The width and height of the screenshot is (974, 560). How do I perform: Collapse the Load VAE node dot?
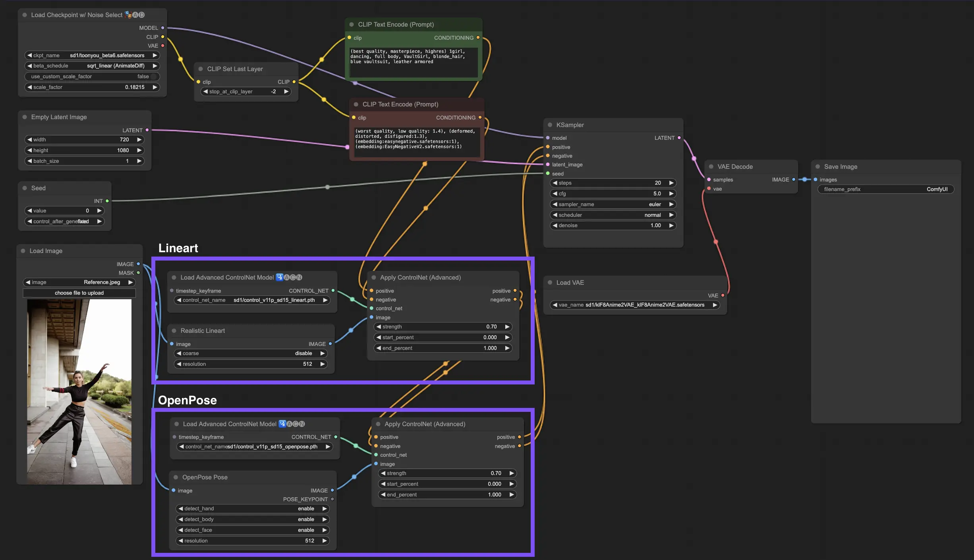pyautogui.click(x=550, y=283)
